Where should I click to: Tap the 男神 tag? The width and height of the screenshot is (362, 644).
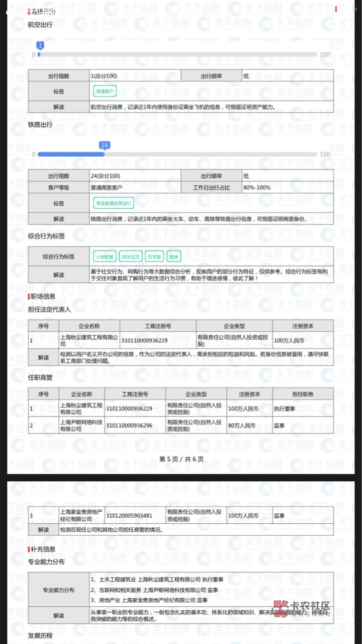[x=173, y=256]
